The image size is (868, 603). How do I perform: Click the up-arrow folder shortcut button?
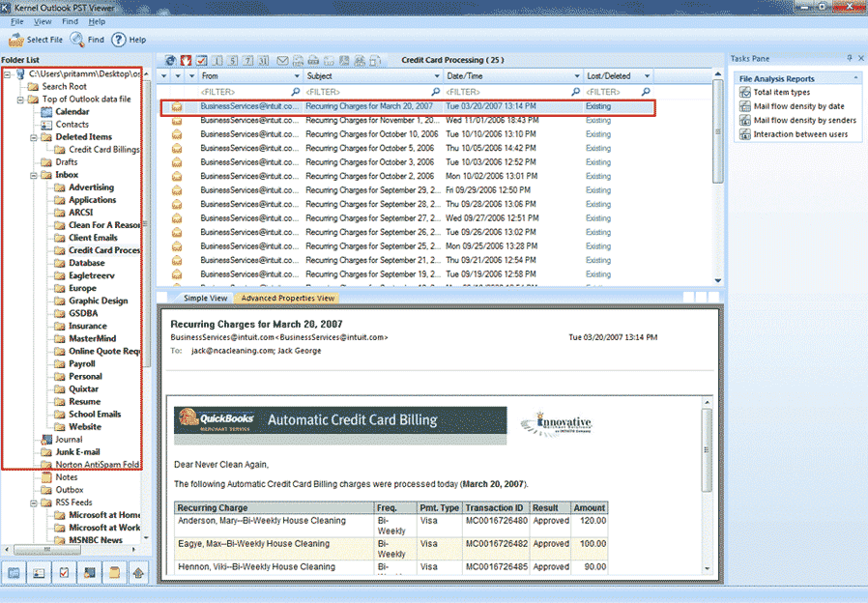coord(138,573)
